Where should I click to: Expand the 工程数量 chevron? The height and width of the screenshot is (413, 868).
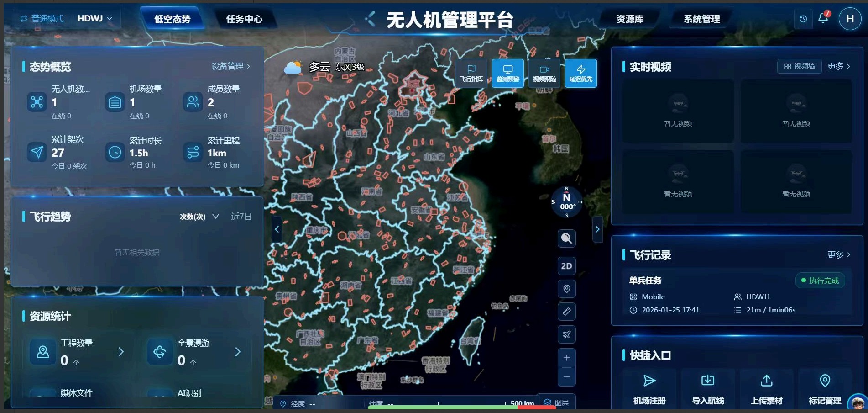[x=121, y=352]
